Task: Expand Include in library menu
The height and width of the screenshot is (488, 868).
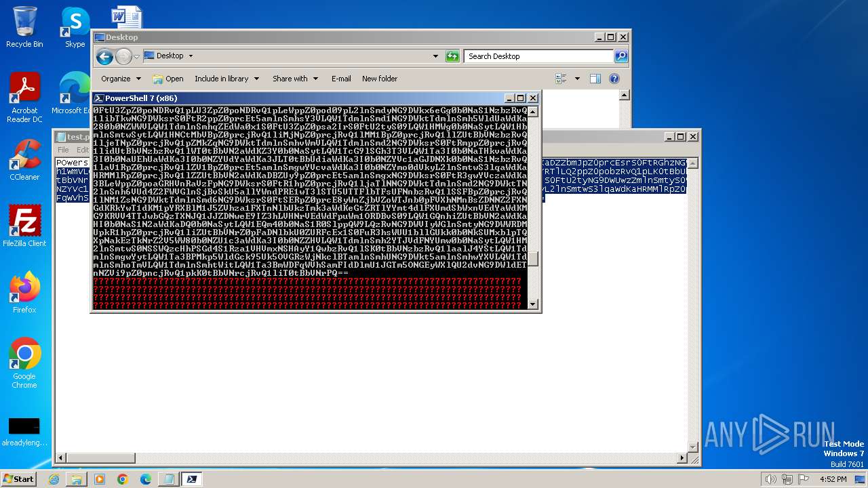Action: click(226, 79)
